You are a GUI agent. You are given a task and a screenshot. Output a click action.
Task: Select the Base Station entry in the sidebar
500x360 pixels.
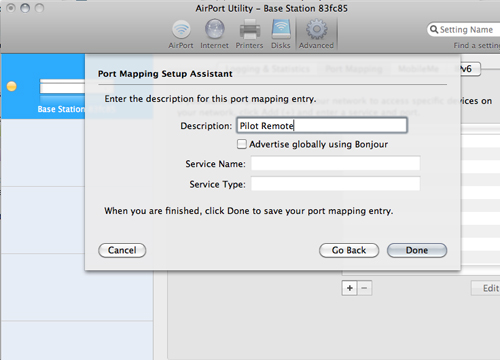(43, 87)
